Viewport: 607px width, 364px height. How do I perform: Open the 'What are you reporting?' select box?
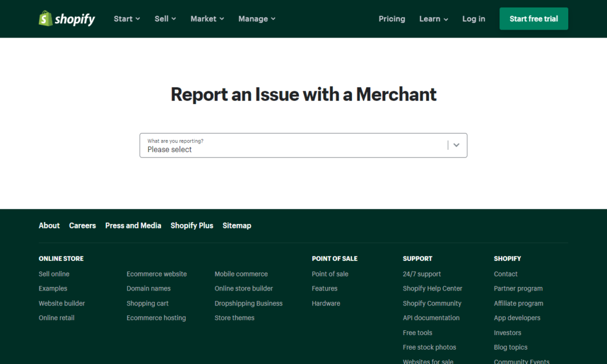pos(292,145)
